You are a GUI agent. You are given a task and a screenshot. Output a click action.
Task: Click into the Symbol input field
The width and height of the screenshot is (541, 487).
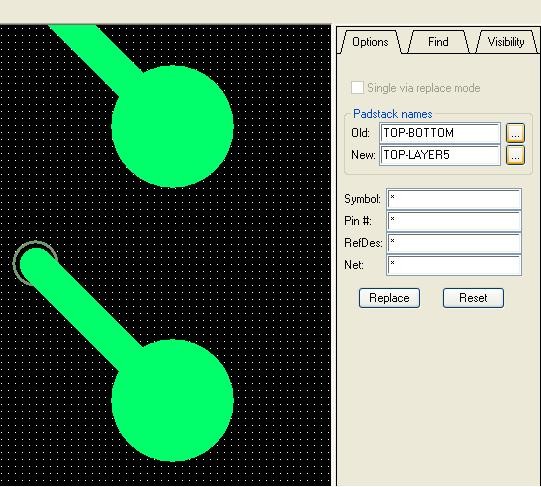pos(454,199)
